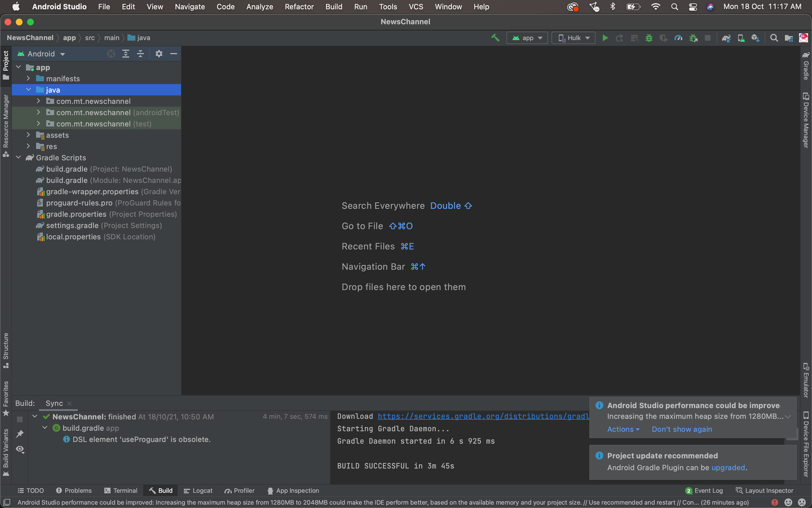Toggle the Gradle side panel tab
Viewport: 812px width, 508px height.
[806, 66]
